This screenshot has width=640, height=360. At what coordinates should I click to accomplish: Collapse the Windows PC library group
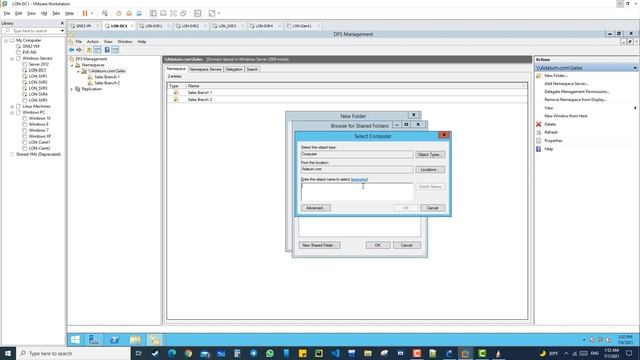pos(12,112)
